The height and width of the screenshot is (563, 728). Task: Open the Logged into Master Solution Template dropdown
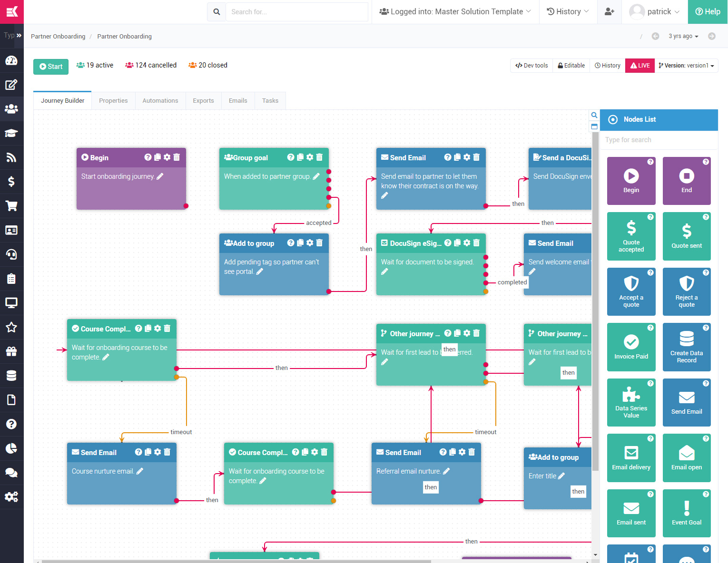[455, 12]
